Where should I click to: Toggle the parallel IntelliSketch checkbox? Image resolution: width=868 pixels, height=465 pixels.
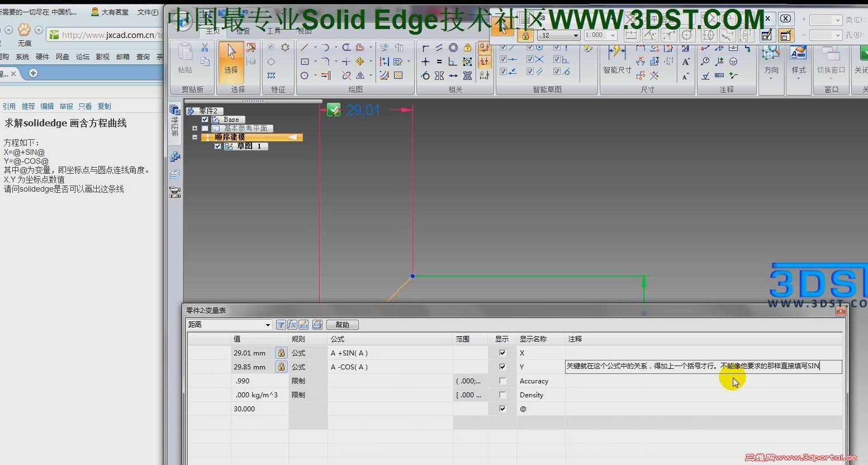pos(530,71)
